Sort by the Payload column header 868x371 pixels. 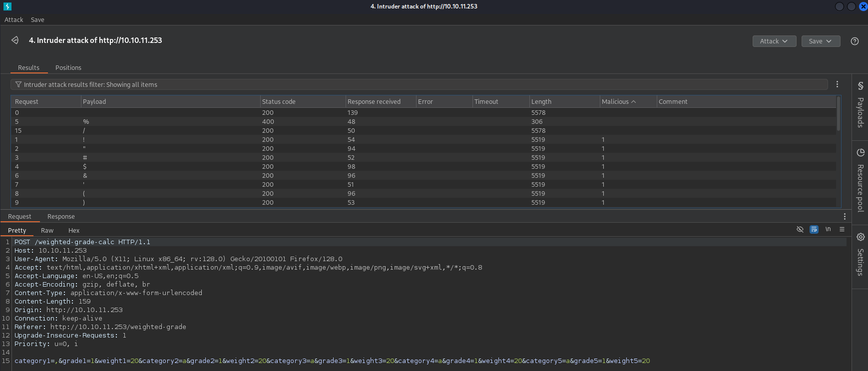click(170, 101)
